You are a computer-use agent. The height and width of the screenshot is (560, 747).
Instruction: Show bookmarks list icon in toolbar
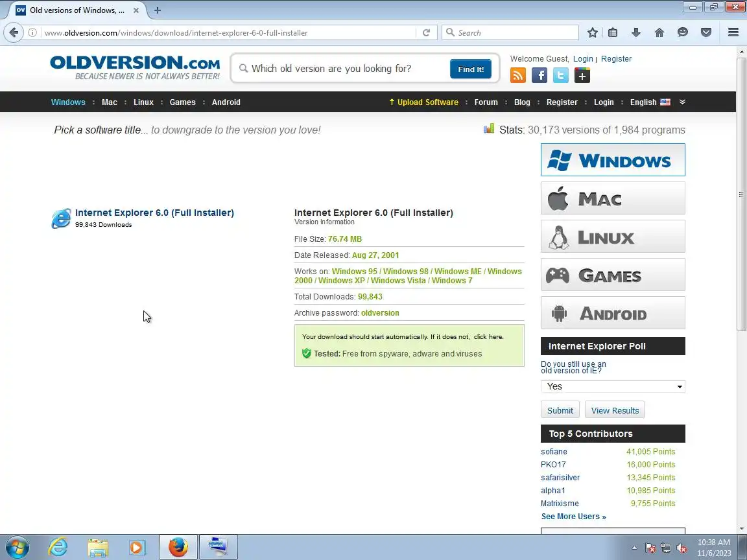[x=613, y=32]
